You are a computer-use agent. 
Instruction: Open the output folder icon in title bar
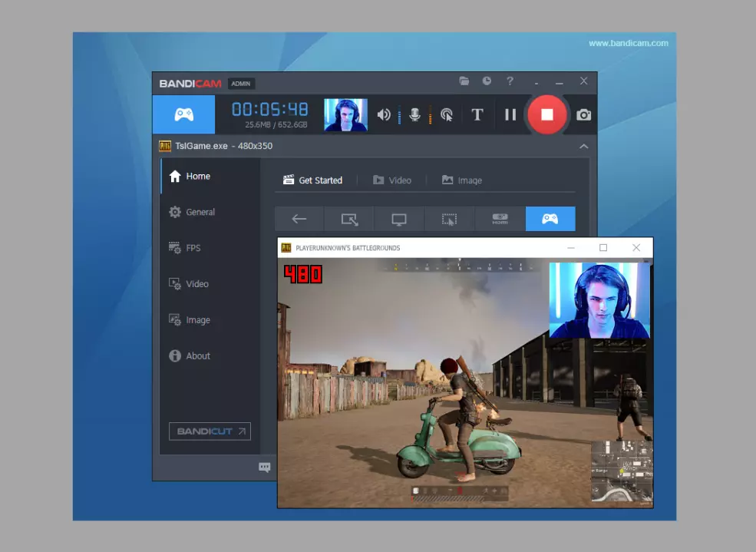(x=464, y=81)
